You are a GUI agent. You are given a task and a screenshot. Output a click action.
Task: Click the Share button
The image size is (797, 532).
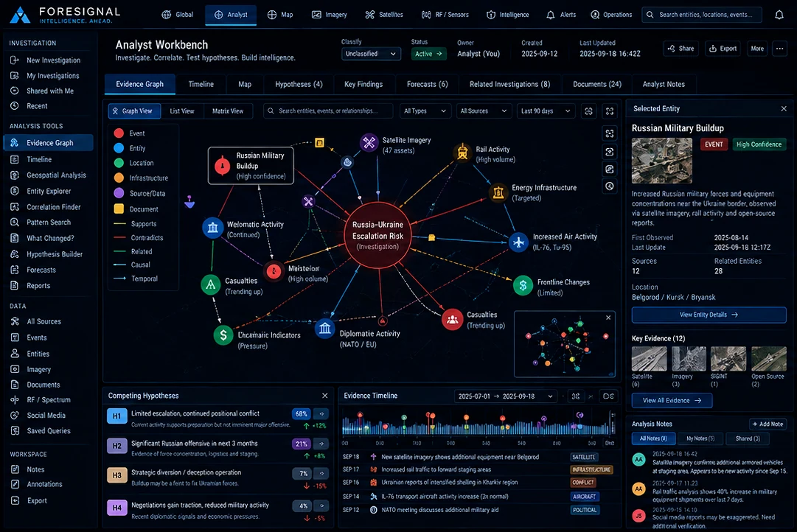(681, 49)
